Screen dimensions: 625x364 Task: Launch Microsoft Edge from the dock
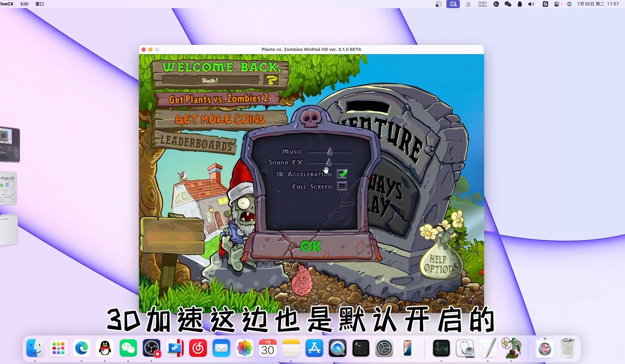point(82,348)
